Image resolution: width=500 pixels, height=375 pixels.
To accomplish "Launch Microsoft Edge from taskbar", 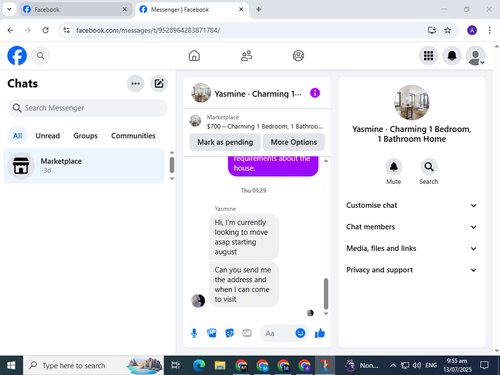I will 199,366.
